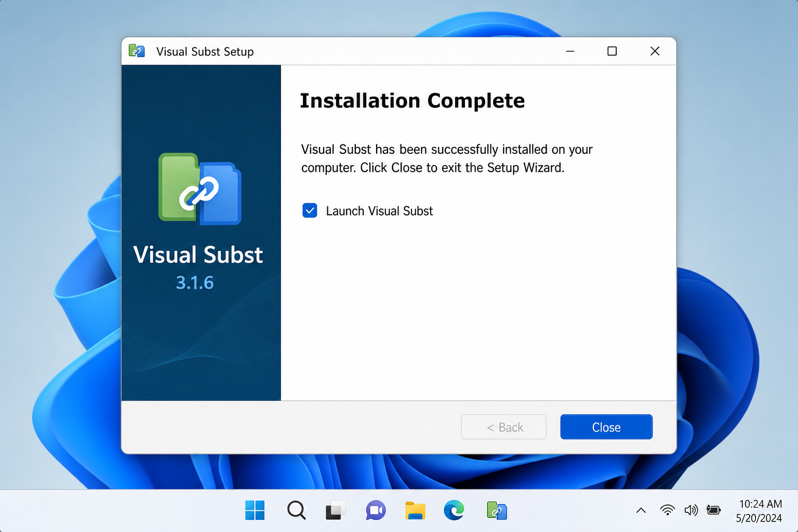This screenshot has height=532, width=798.
Task: Switch to Visual Subst taskbar icon
Action: pos(497,511)
